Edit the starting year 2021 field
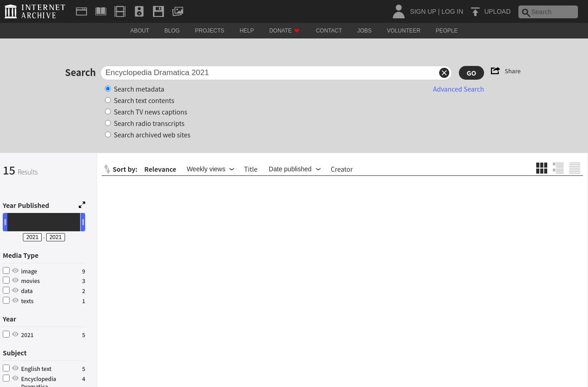Viewport: 588px width, 387px height. pos(33,237)
